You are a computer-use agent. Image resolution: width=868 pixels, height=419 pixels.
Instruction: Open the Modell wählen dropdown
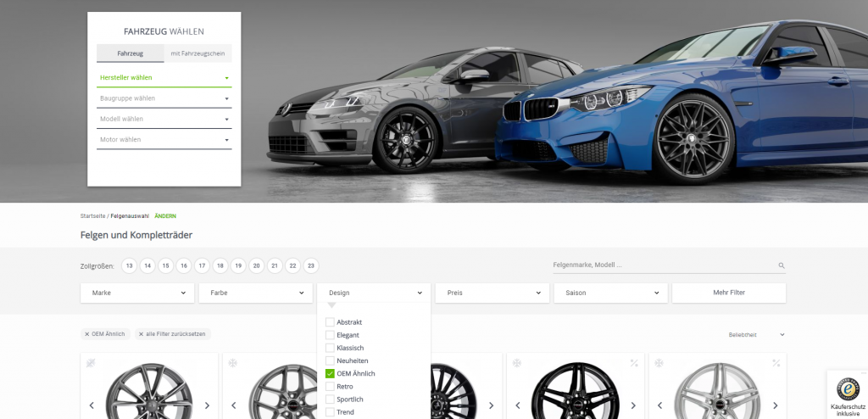pos(164,119)
